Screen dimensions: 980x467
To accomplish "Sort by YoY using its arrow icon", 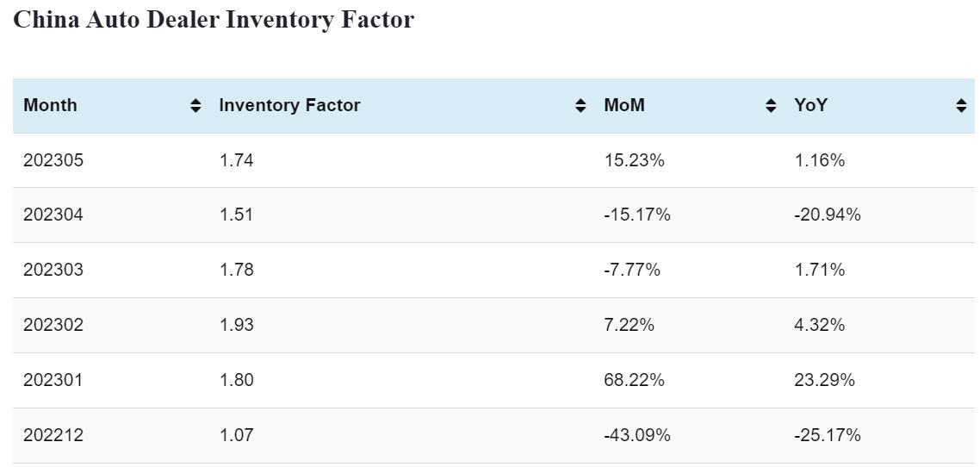I will click(961, 106).
